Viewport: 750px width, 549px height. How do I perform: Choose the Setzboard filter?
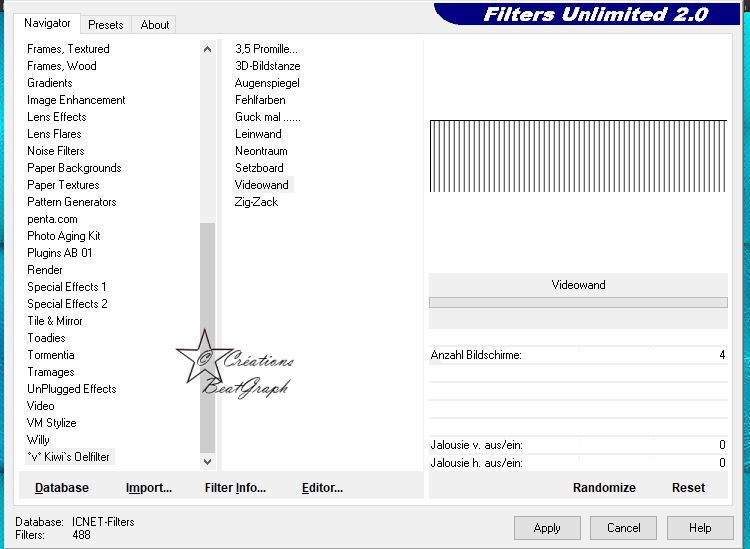point(259,168)
